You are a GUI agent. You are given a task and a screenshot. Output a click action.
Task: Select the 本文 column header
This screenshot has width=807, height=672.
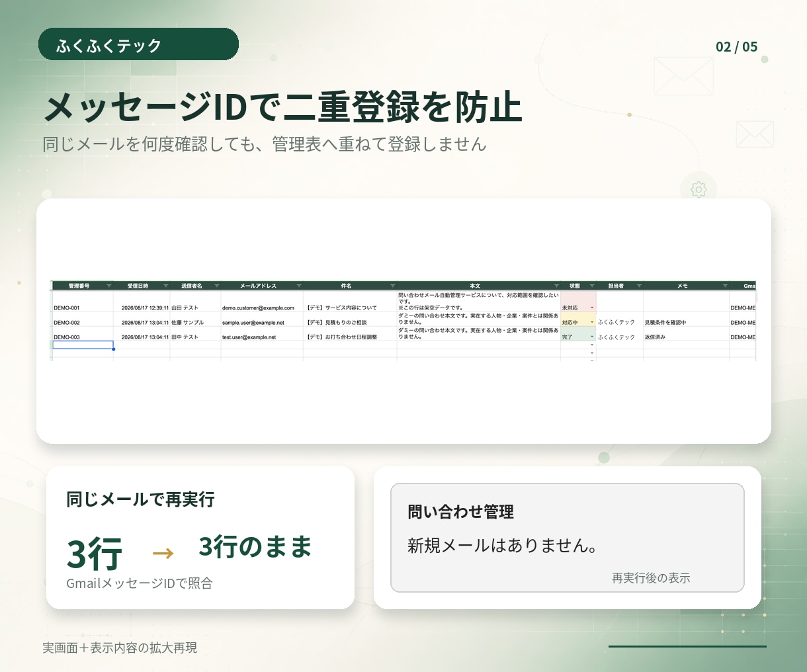(478, 286)
